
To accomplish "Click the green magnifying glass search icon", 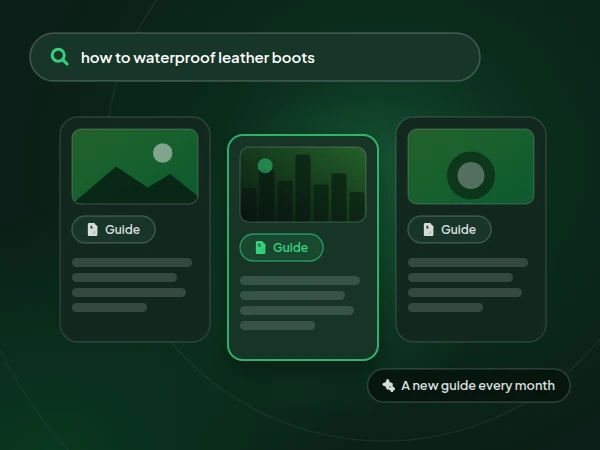I will tap(60, 57).
